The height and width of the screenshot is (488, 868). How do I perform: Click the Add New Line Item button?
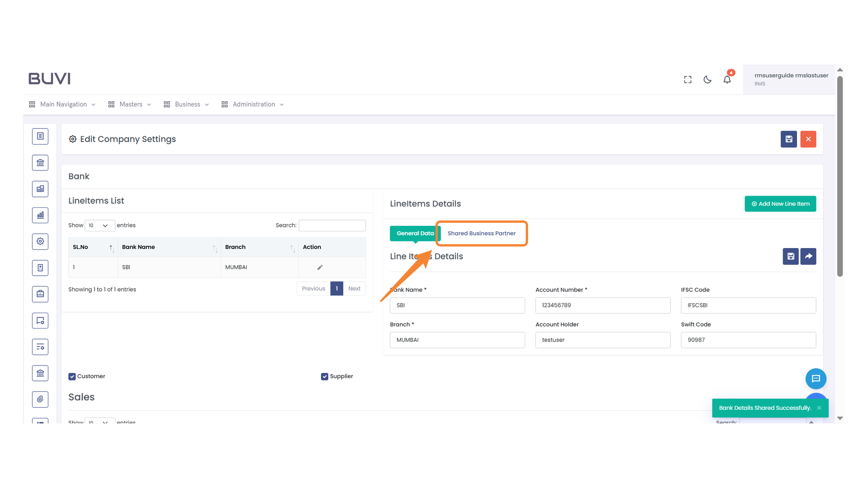pyautogui.click(x=780, y=204)
